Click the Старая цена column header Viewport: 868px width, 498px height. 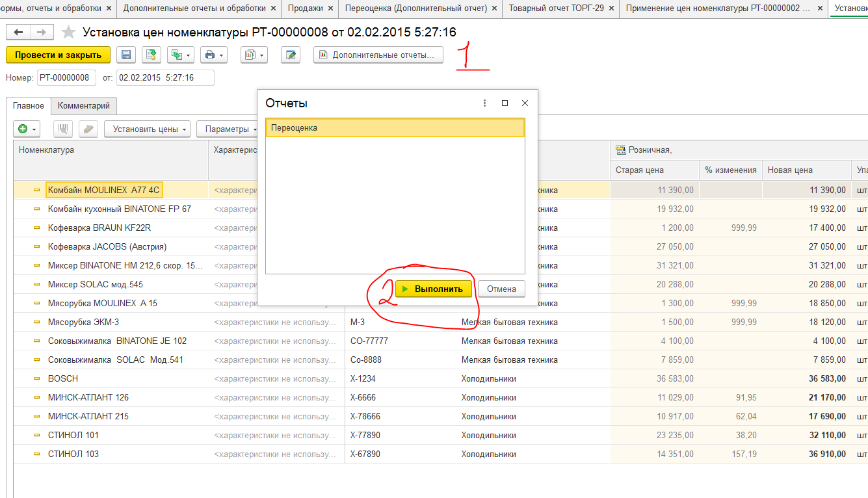pos(655,170)
